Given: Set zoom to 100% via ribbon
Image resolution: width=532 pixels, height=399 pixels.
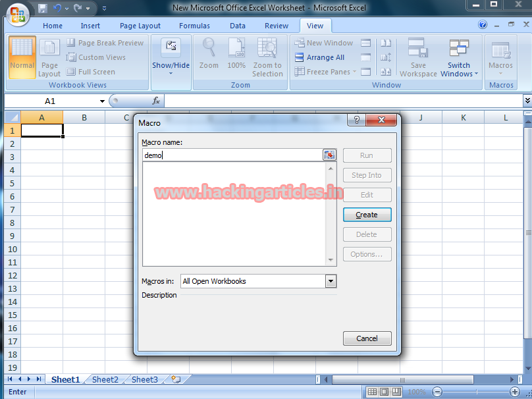Looking at the screenshot, I should coord(236,53).
